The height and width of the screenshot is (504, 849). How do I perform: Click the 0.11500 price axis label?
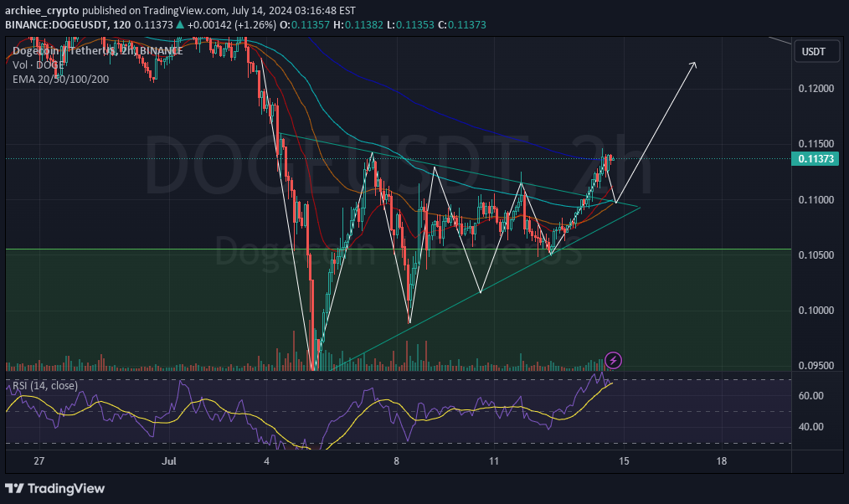click(816, 144)
